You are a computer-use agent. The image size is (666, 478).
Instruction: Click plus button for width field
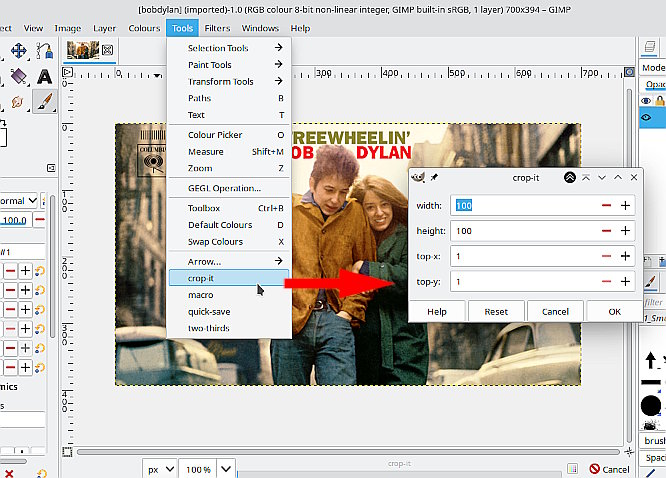[625, 205]
